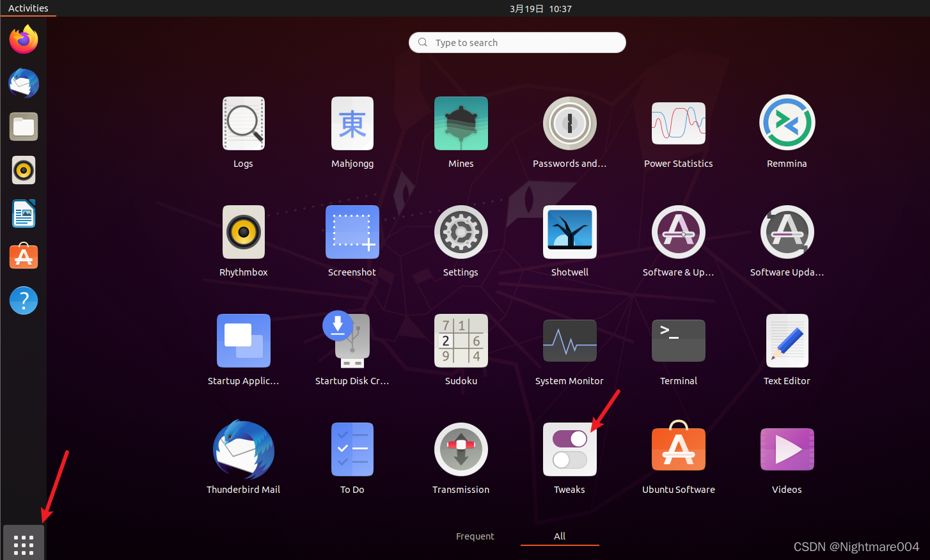Open Files manager in the dock
This screenshot has width=930, height=560.
click(24, 127)
